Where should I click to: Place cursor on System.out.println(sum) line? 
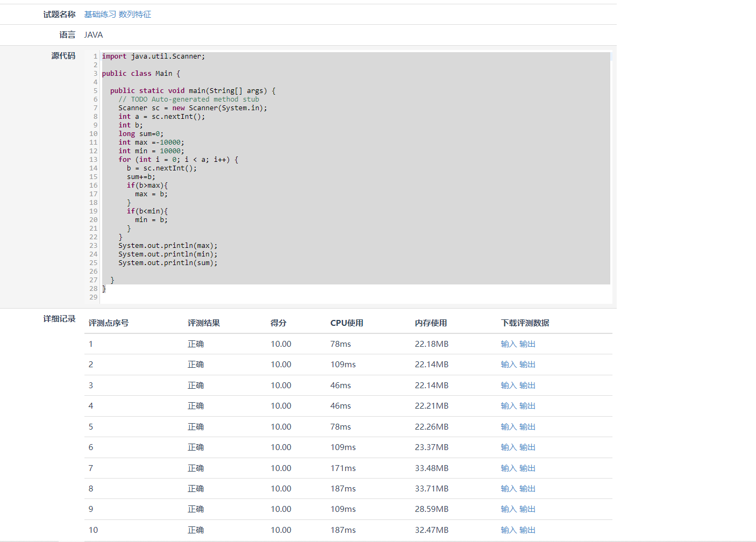tap(168, 263)
